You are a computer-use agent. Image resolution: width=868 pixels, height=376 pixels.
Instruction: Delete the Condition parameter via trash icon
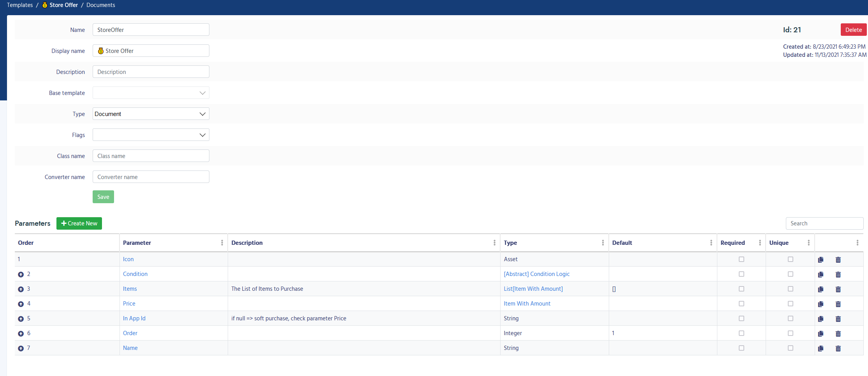click(838, 274)
